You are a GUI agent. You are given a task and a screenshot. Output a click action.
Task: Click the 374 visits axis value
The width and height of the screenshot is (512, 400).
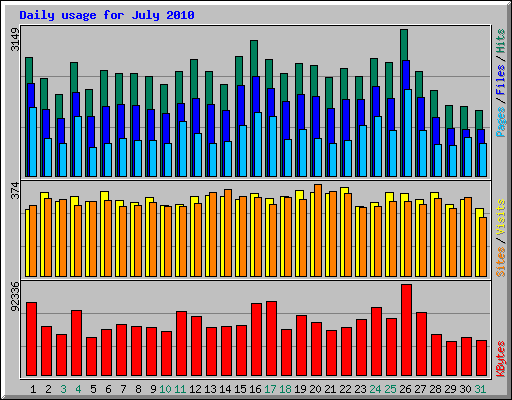point(15,191)
